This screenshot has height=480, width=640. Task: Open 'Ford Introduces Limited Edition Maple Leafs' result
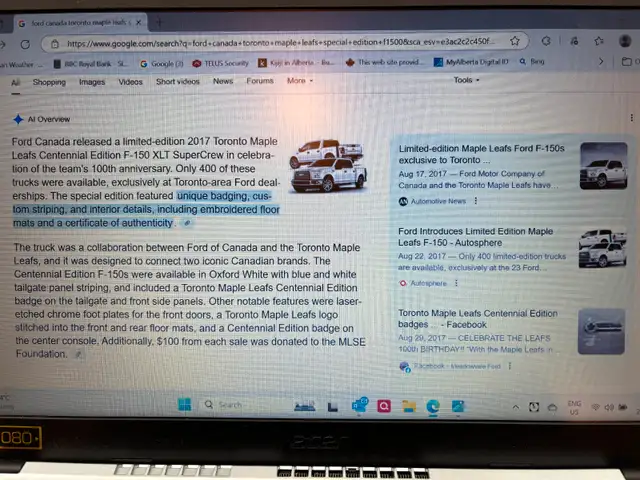[476, 237]
